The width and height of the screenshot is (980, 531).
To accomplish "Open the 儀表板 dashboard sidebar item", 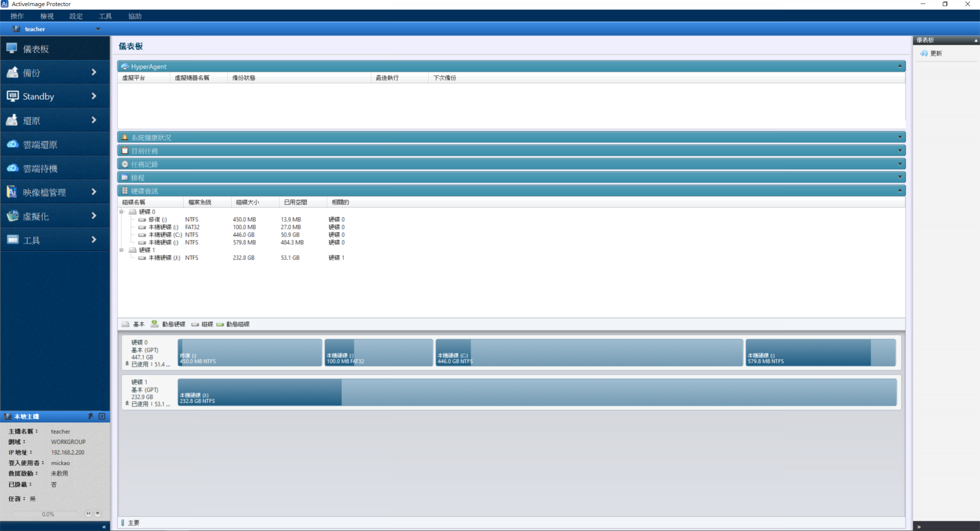I will [x=36, y=49].
